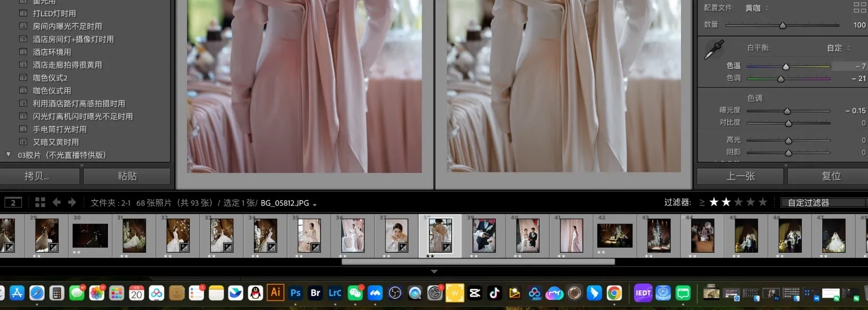Select filmstrip thumbnail number 30
Screen dimensions: 868x310
(90, 236)
